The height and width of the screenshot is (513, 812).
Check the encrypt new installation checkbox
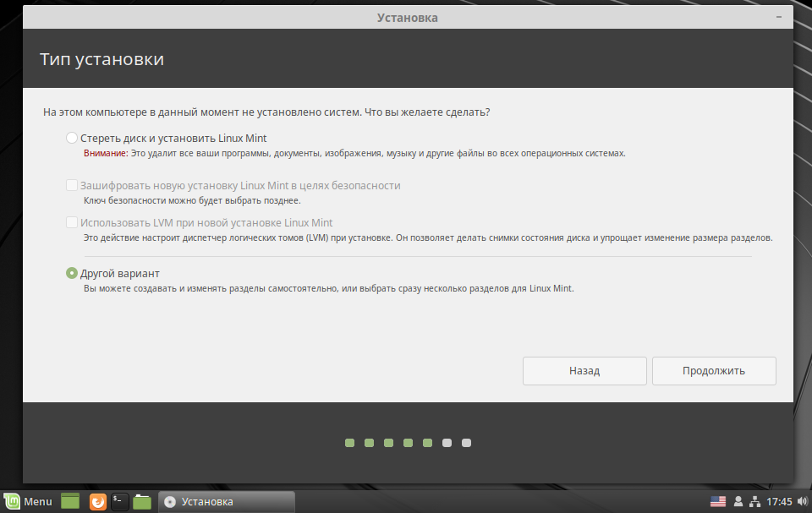(70, 184)
